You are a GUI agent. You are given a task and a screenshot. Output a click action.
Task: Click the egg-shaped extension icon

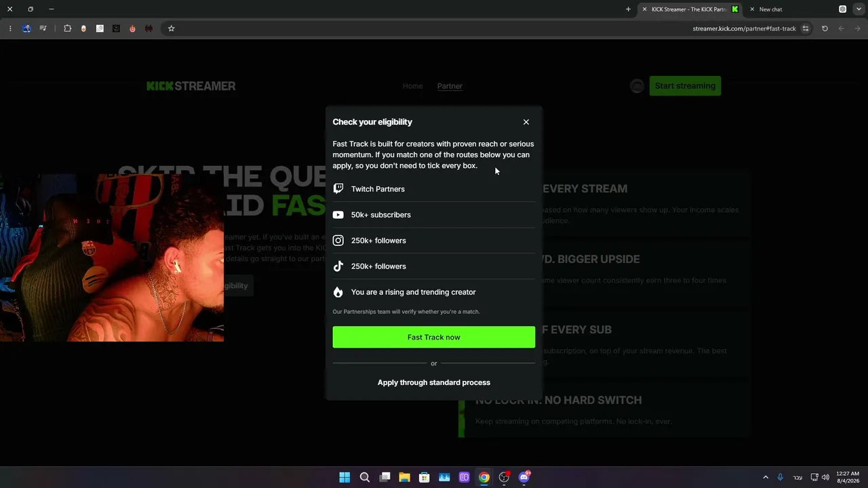83,28
